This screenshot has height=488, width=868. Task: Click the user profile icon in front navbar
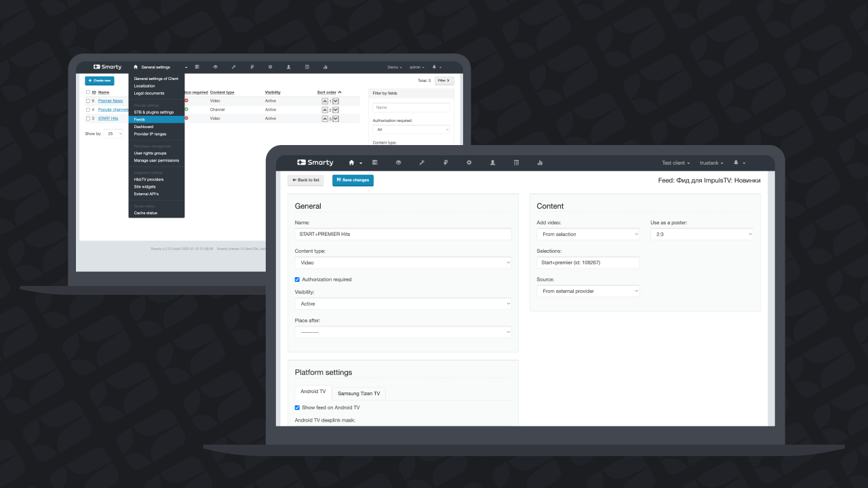tap(492, 163)
